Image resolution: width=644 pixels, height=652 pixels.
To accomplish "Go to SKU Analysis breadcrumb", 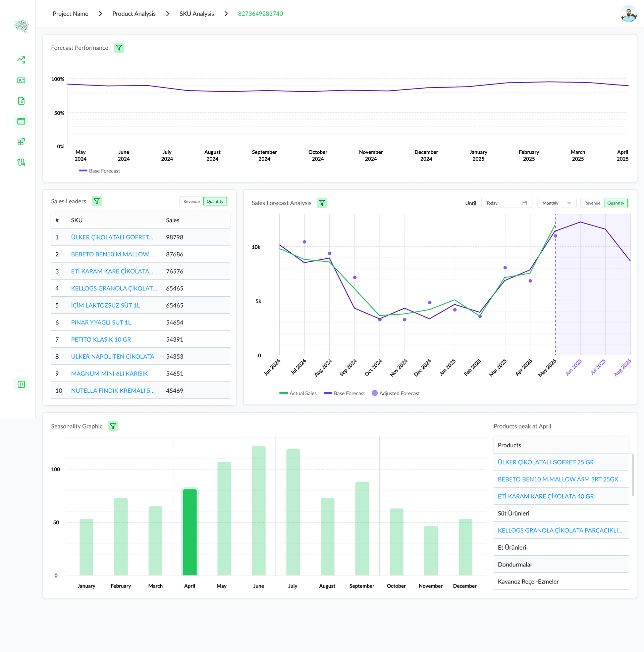I will pos(197,14).
